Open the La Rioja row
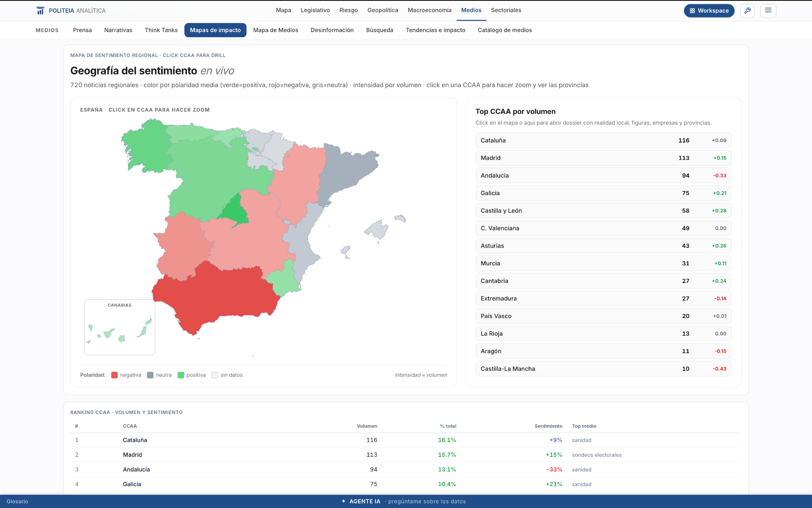The height and width of the screenshot is (508, 812). (604, 333)
